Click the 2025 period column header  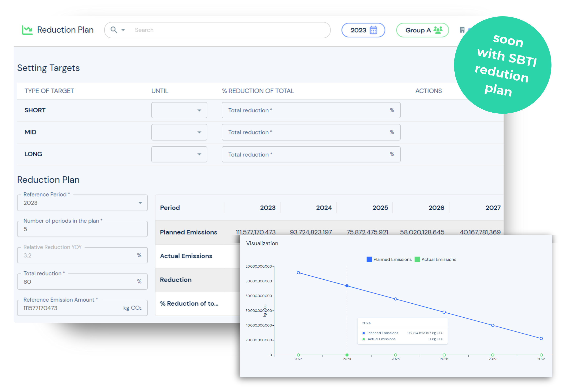coord(380,208)
